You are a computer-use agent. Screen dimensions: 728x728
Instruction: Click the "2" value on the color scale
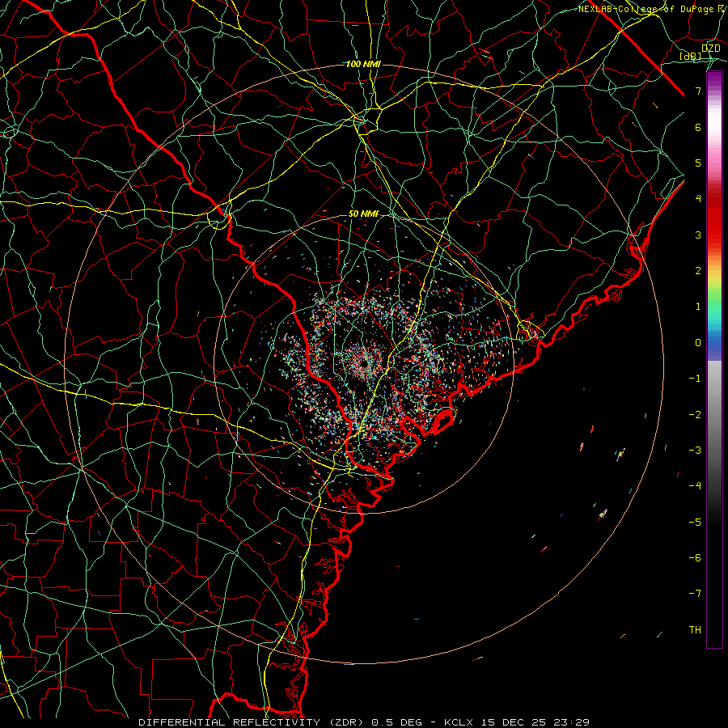click(698, 271)
